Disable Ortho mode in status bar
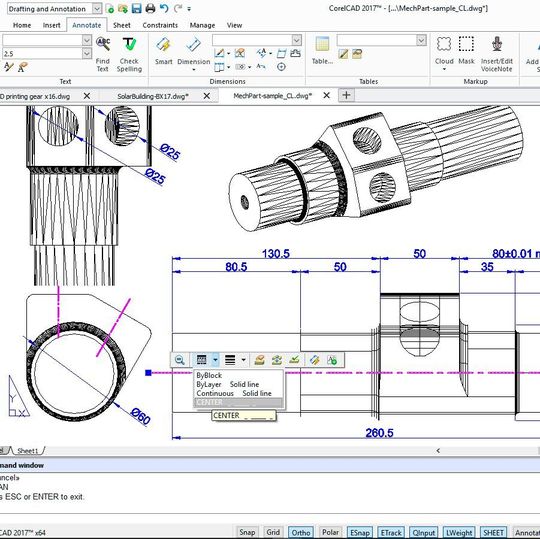This screenshot has width=540, height=539. (301, 532)
